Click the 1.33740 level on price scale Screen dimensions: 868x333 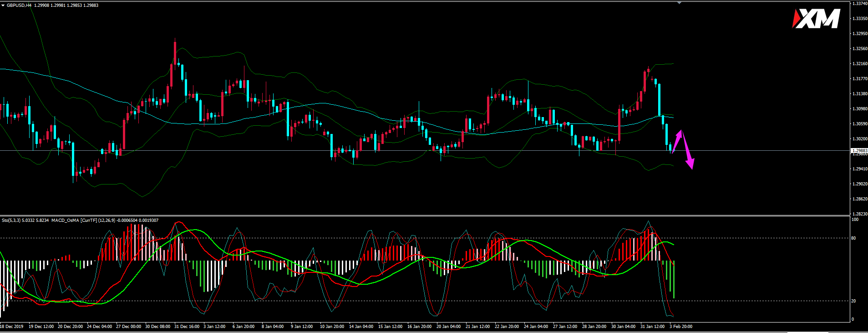pos(859,4)
